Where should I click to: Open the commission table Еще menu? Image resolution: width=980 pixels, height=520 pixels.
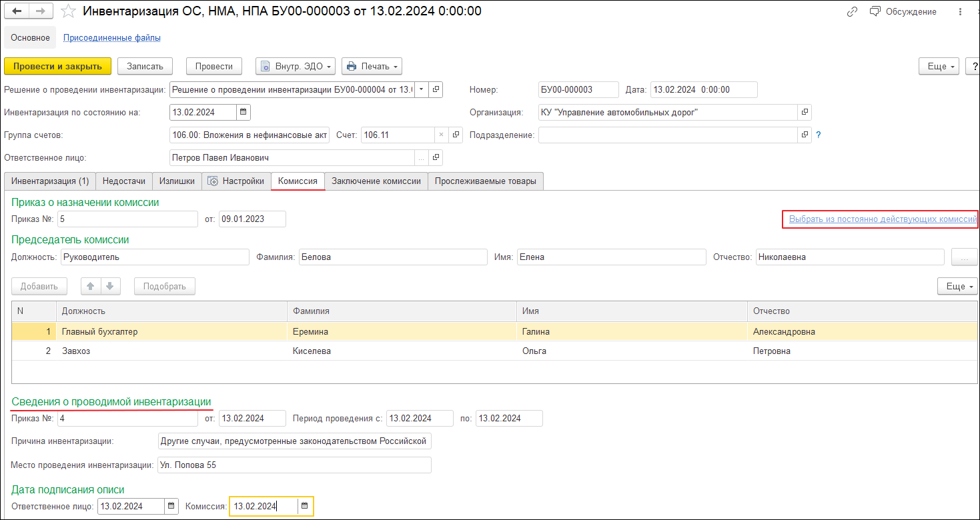click(x=957, y=286)
